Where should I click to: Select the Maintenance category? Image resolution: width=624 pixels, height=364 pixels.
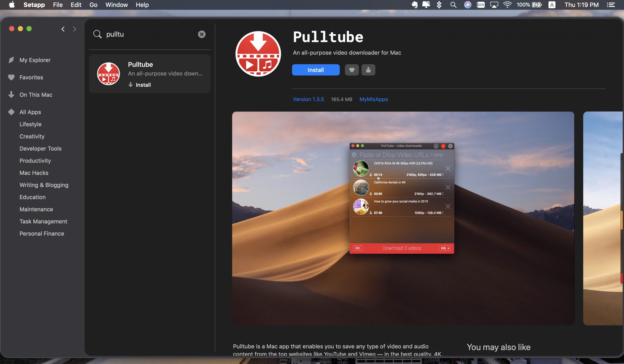coord(36,209)
